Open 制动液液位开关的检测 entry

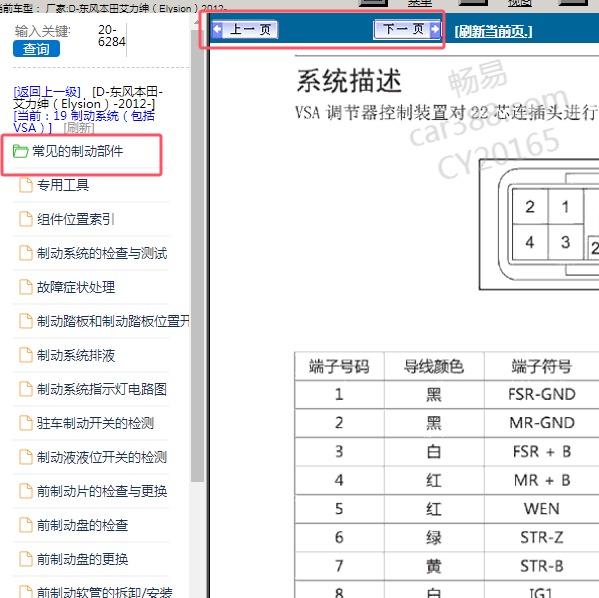tap(102, 457)
